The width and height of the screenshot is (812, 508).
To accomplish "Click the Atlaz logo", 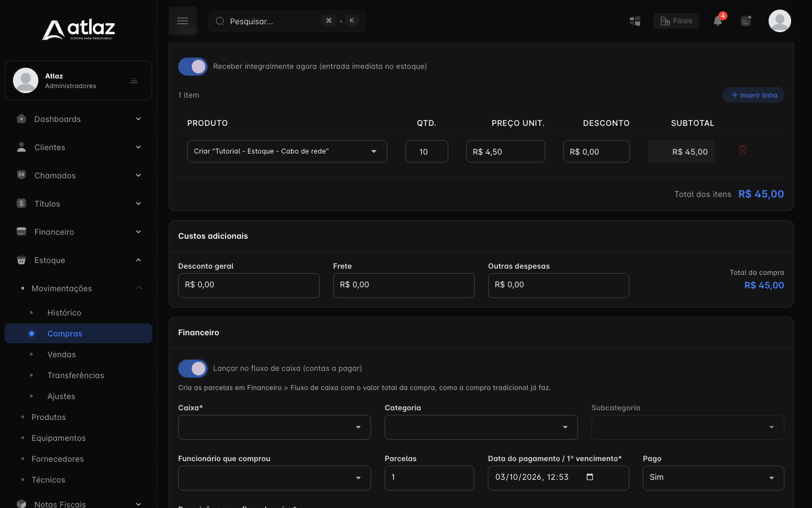I will (x=78, y=29).
